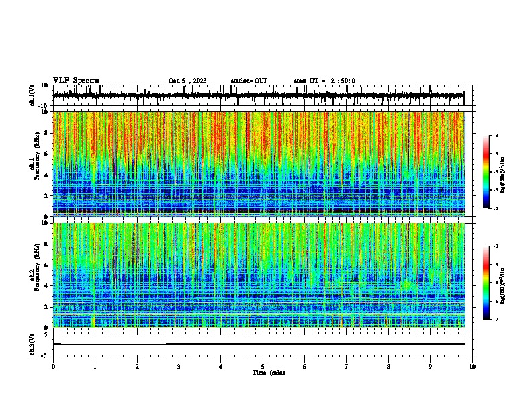Click the ch.3(V) axis label
Viewport: 532px width, 411px height.
click(32, 345)
